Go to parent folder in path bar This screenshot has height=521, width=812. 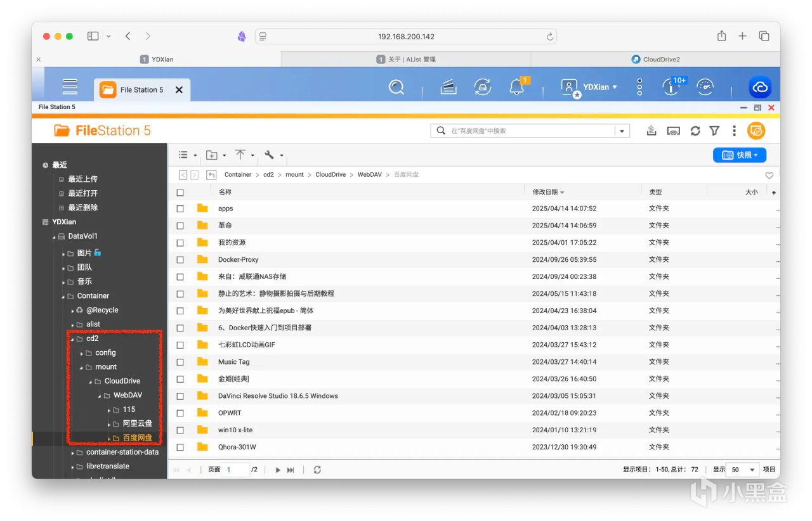212,175
